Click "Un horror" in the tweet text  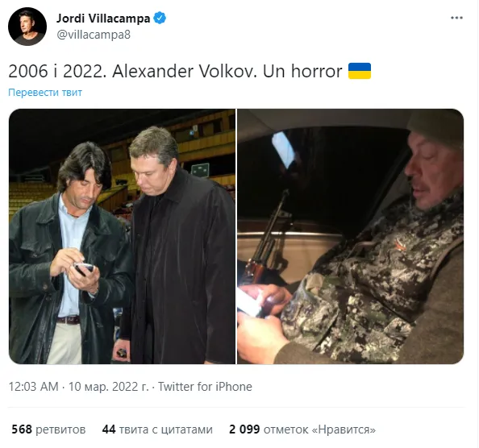[302, 72]
